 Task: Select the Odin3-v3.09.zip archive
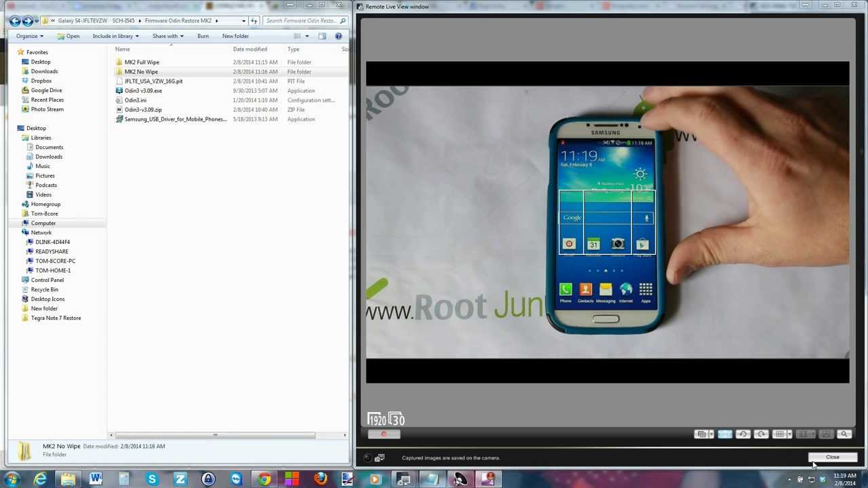pyautogui.click(x=143, y=110)
